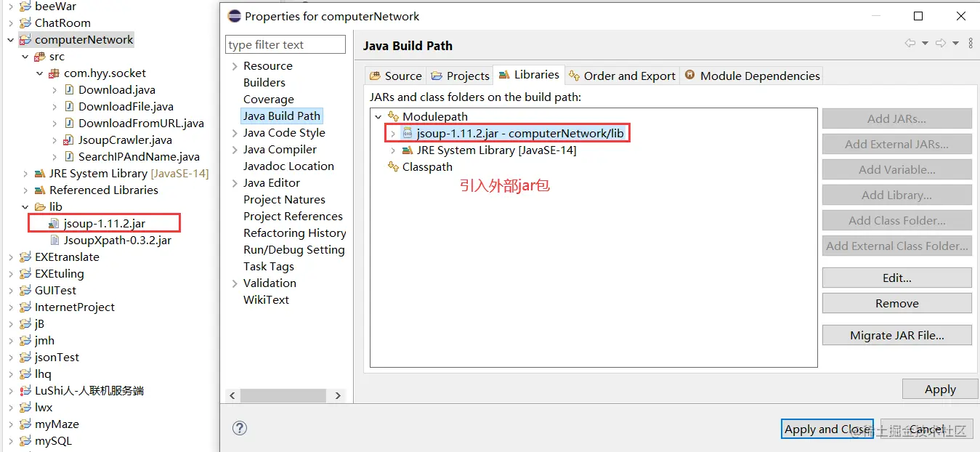Click the jsonTest project icon
Screen dimensions: 980x452
25,358
